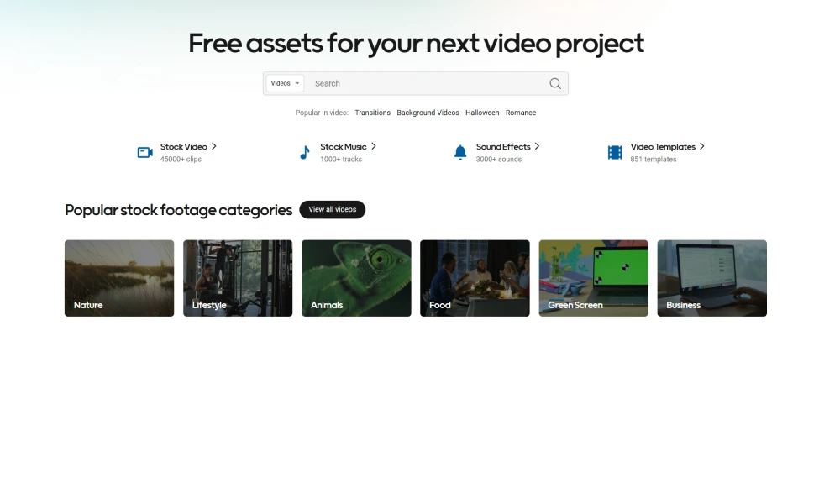Click the Video Templates film icon
The height and width of the screenshot is (504, 840).
click(615, 153)
